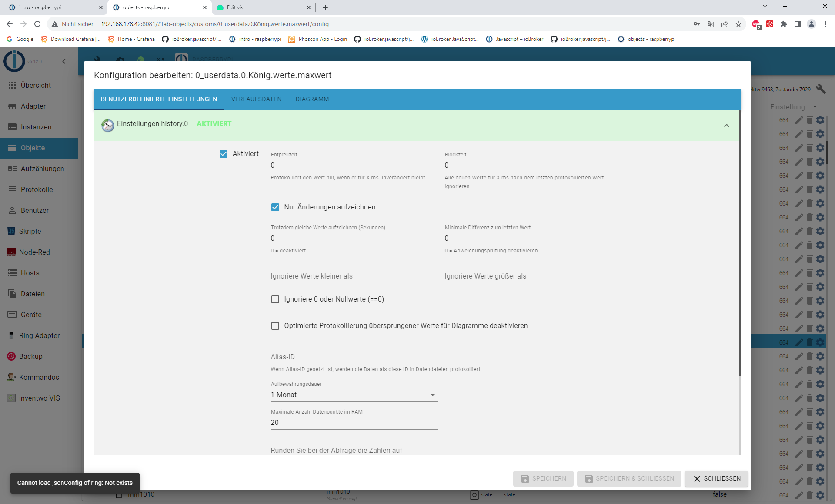Screen dimensions: 835x504
Task: Open Skripte in the sidebar
Action: (39, 231)
